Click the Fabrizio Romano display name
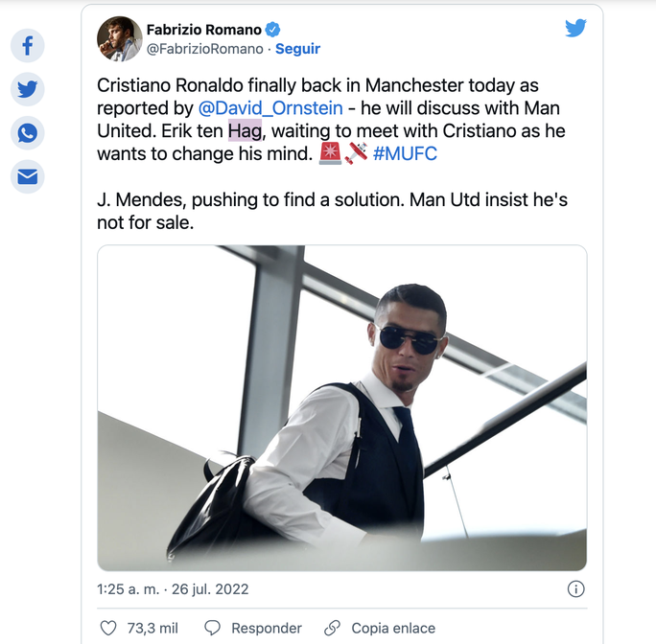Image resolution: width=656 pixels, height=644 pixels. coord(204,30)
